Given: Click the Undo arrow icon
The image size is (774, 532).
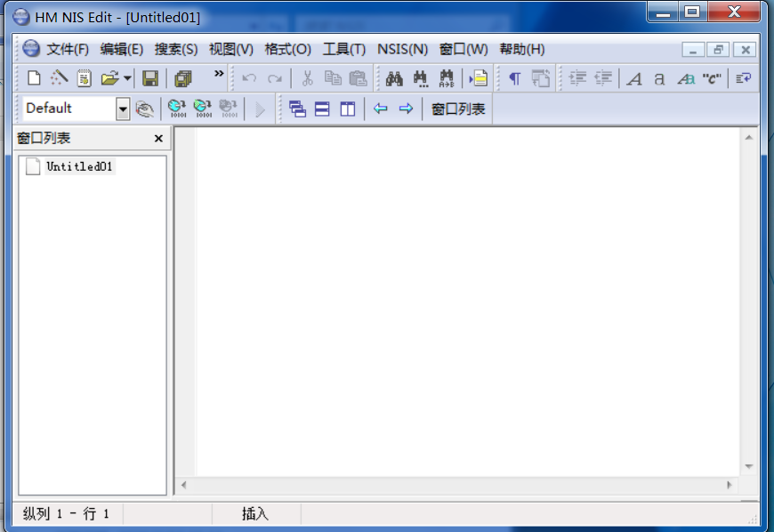Looking at the screenshot, I should click(249, 78).
